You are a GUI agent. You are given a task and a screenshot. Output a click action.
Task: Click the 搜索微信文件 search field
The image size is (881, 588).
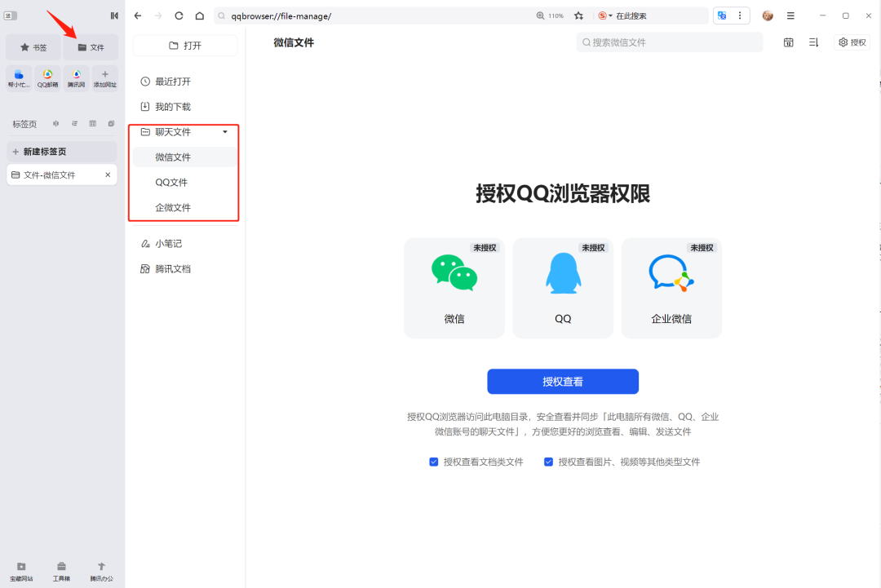click(670, 42)
